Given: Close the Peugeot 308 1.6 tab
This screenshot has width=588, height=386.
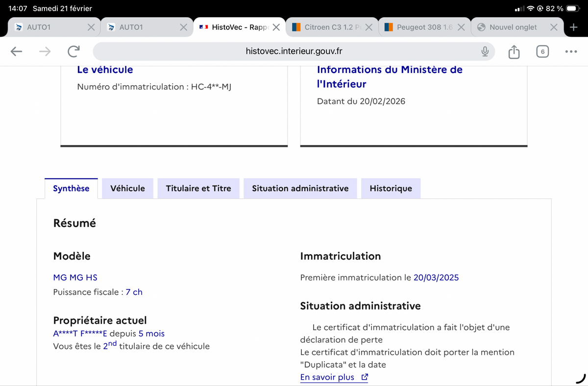Looking at the screenshot, I should pos(461,27).
